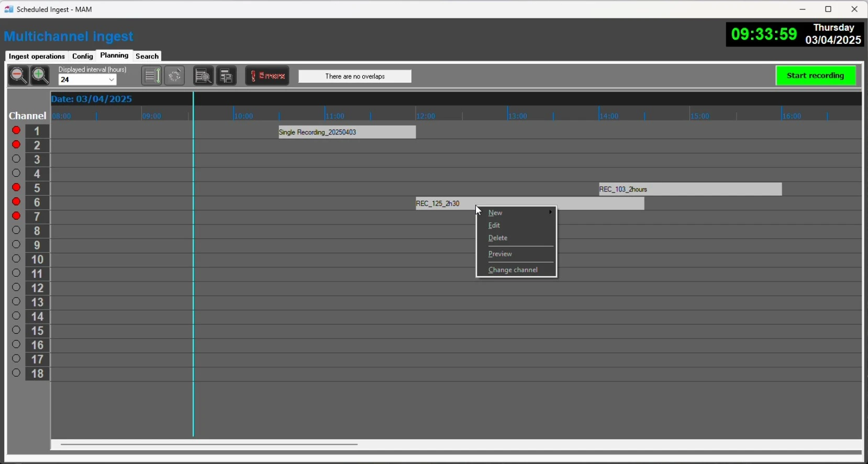Image resolution: width=868 pixels, height=464 pixels.
Task: Click the circular refresh icon in toolbar
Action: [175, 76]
